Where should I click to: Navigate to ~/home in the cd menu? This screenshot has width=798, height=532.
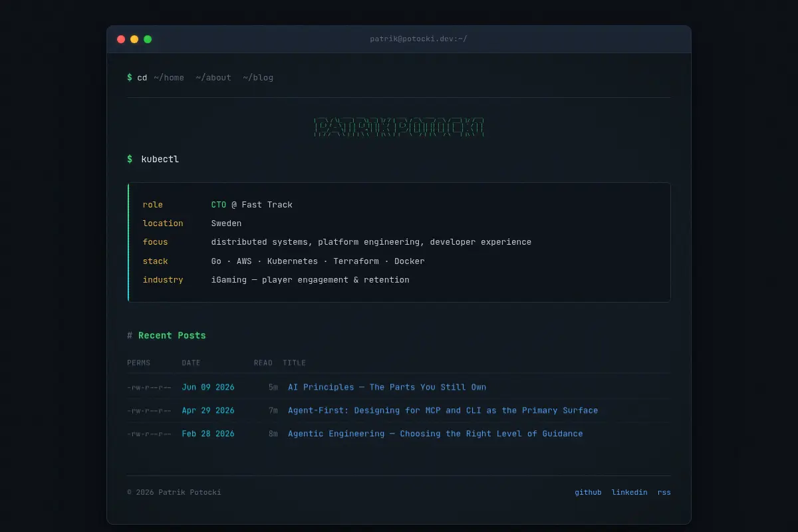(169, 78)
